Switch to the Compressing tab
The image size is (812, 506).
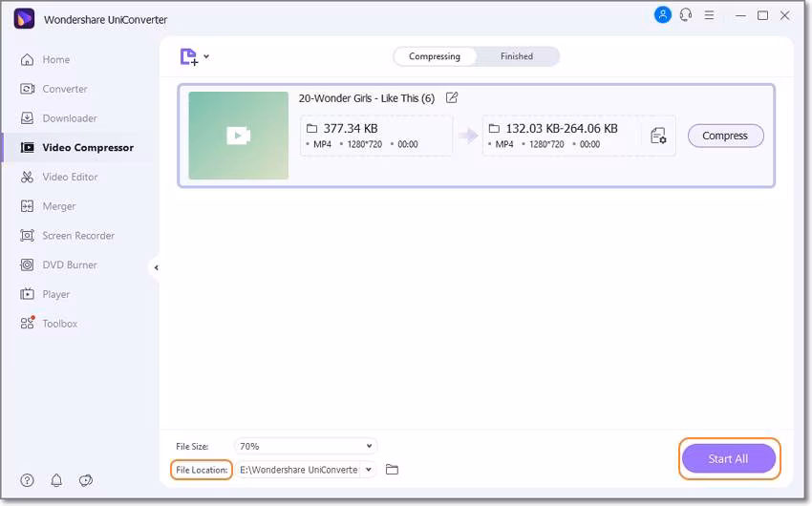click(x=435, y=56)
